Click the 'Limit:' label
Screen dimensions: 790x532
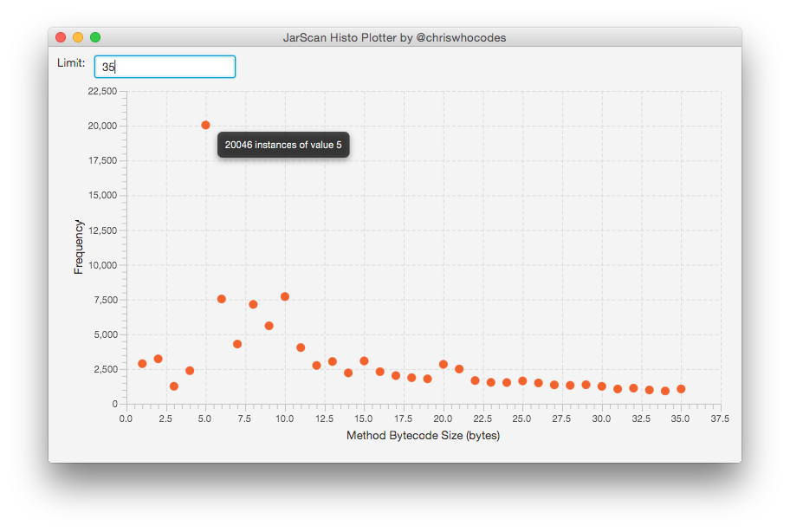click(x=71, y=63)
